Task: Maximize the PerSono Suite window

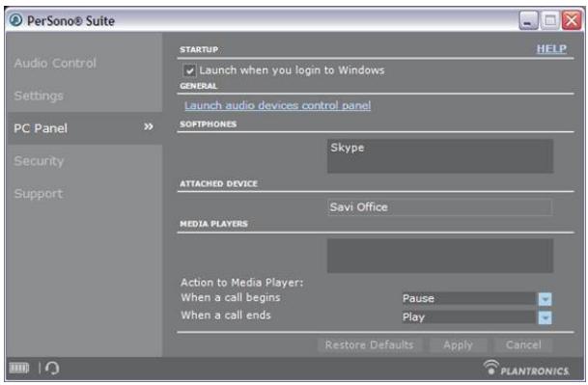Action: click(549, 20)
